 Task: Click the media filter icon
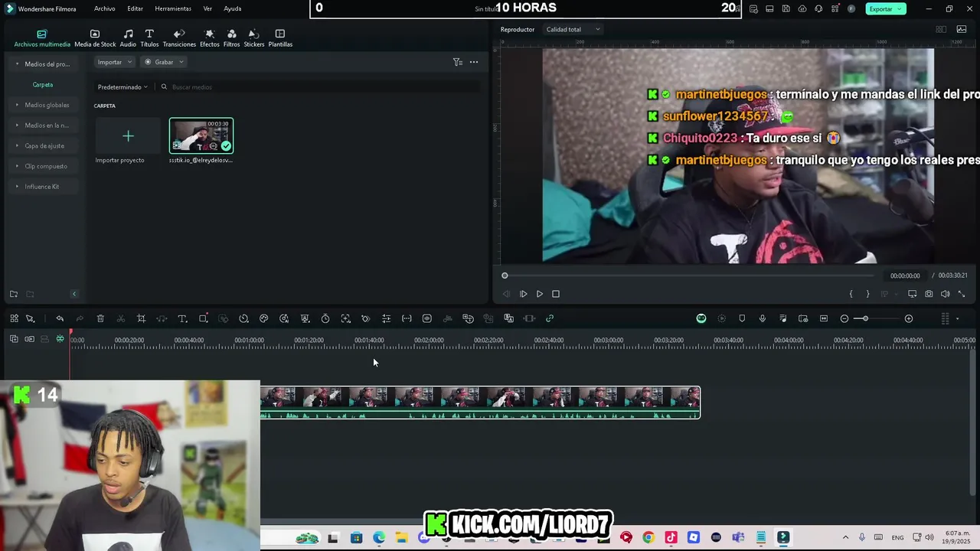[x=457, y=62]
